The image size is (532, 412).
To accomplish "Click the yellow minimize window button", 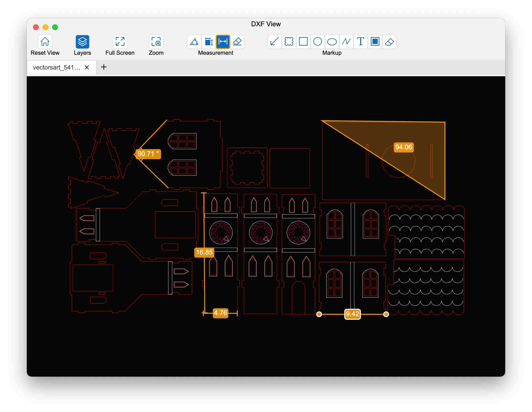I will [x=45, y=27].
